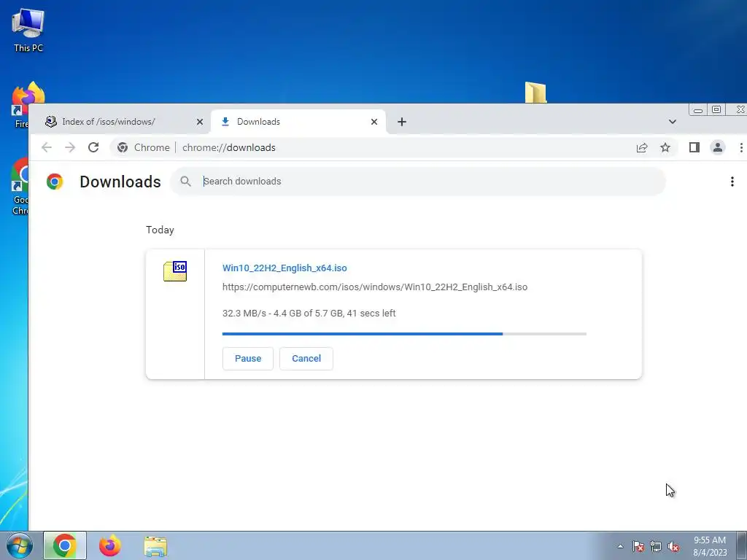Open the Downloads page three-dot menu
This screenshot has width=747, height=560.
coord(732,182)
